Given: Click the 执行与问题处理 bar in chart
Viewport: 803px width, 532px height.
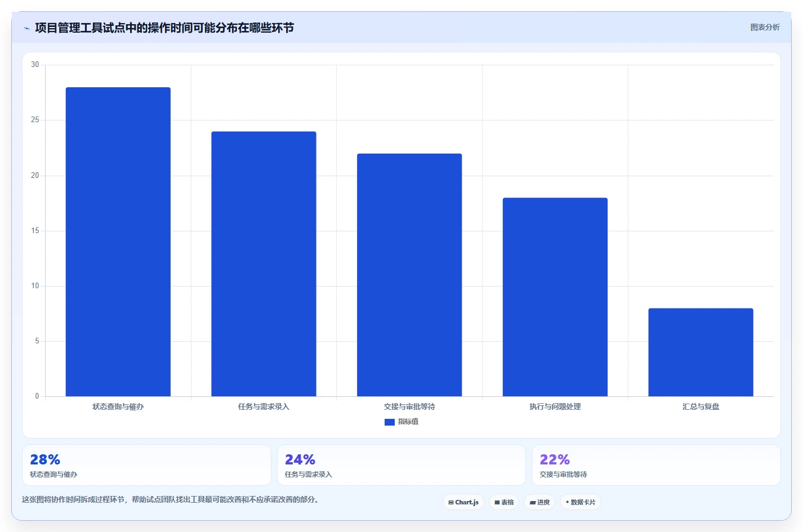Looking at the screenshot, I should tap(555, 297).
